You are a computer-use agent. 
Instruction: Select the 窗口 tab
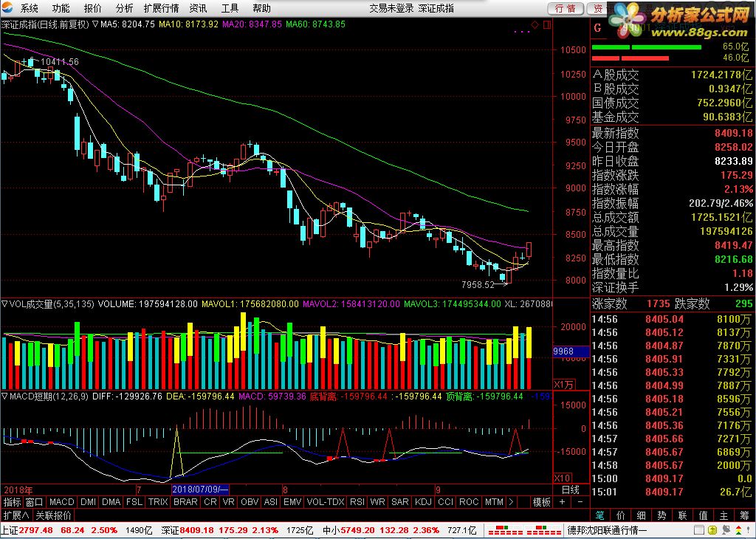[34, 502]
